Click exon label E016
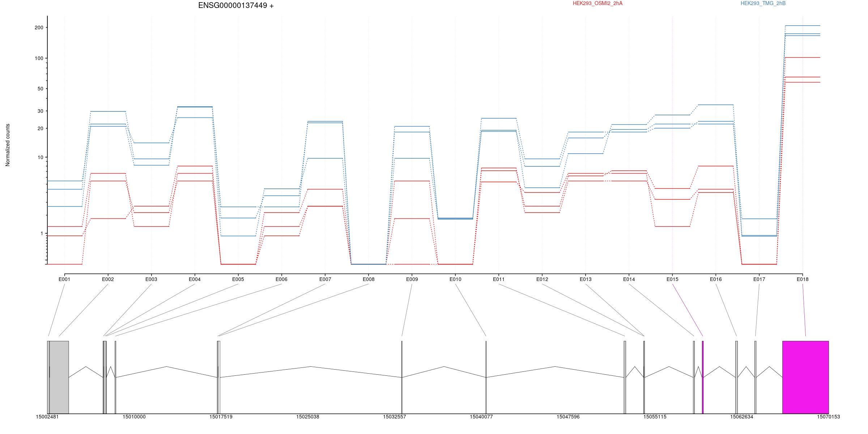 click(x=716, y=279)
